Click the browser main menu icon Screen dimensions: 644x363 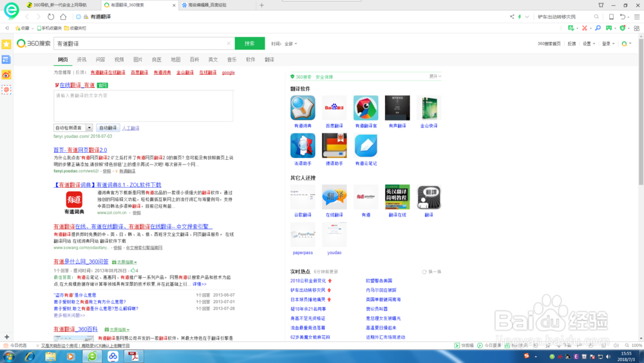click(637, 17)
